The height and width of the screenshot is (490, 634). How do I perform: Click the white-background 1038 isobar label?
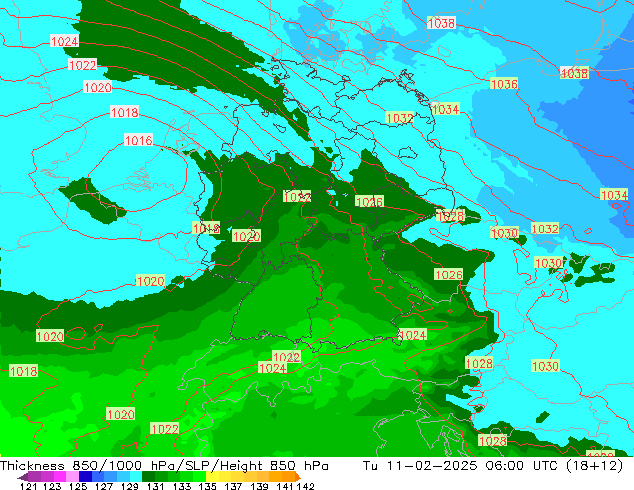pyautogui.click(x=441, y=23)
